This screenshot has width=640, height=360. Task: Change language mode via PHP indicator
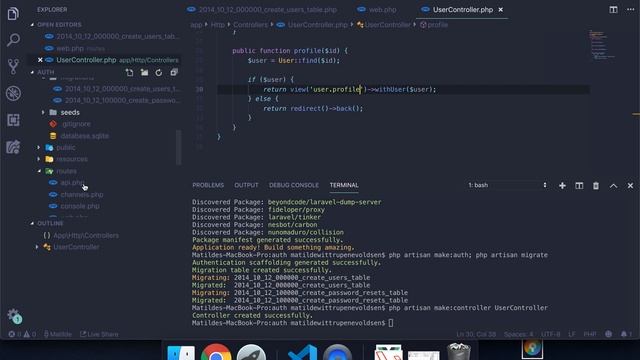(x=590, y=334)
